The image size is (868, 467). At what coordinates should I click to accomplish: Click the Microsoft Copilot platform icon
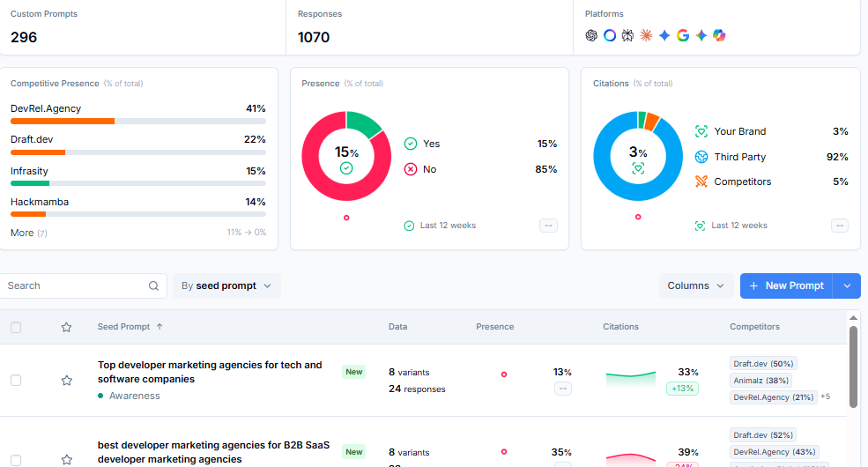719,35
